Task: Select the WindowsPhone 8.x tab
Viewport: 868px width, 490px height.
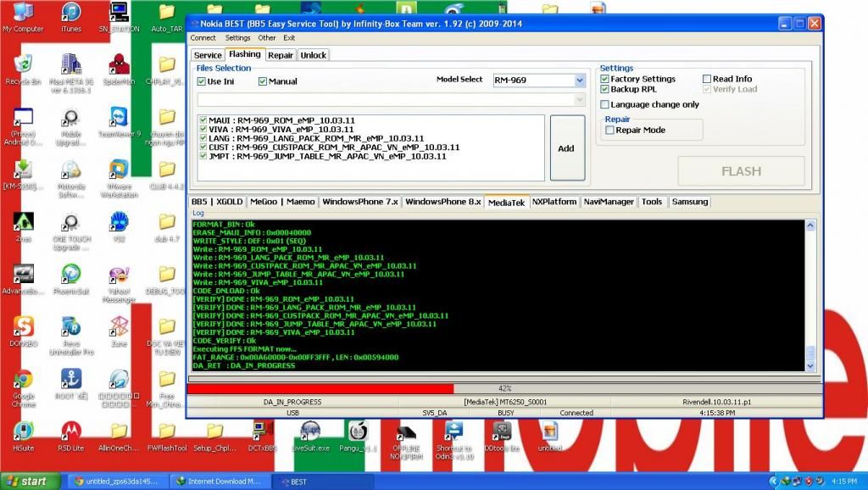Action: tap(442, 202)
